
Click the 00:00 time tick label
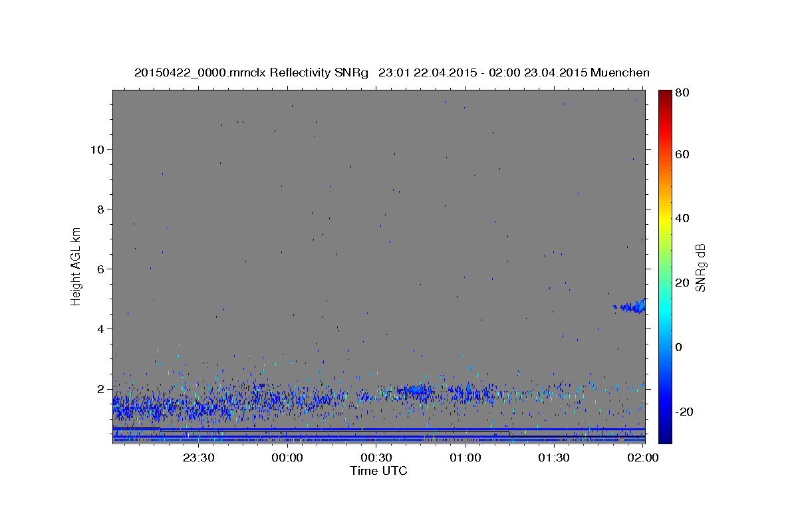(287, 458)
